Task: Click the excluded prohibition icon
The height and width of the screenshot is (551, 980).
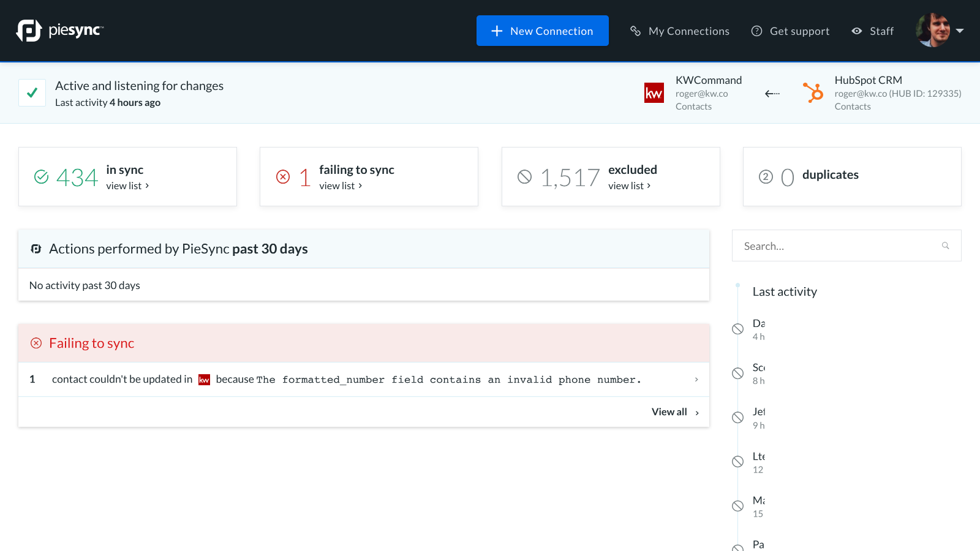Action: tap(524, 177)
